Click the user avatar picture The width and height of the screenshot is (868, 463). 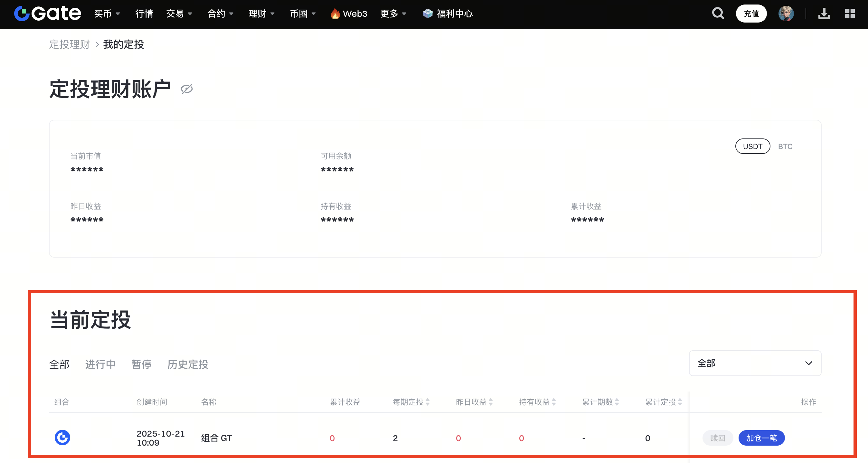coord(786,14)
